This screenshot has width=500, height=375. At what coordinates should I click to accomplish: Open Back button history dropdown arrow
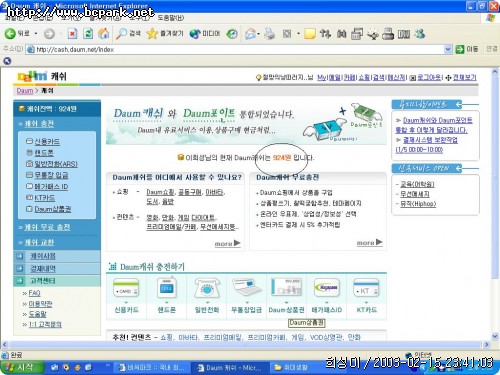pyautogui.click(x=36, y=34)
